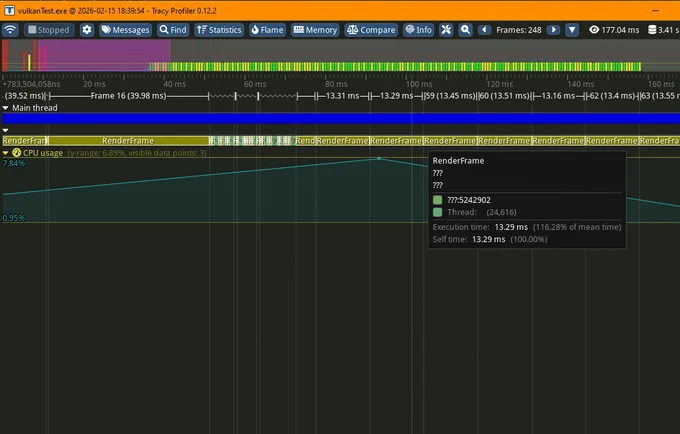The height and width of the screenshot is (434, 680).
Task: Click RenderFrame zone under the 13.29 ms frame
Action: click(396, 140)
